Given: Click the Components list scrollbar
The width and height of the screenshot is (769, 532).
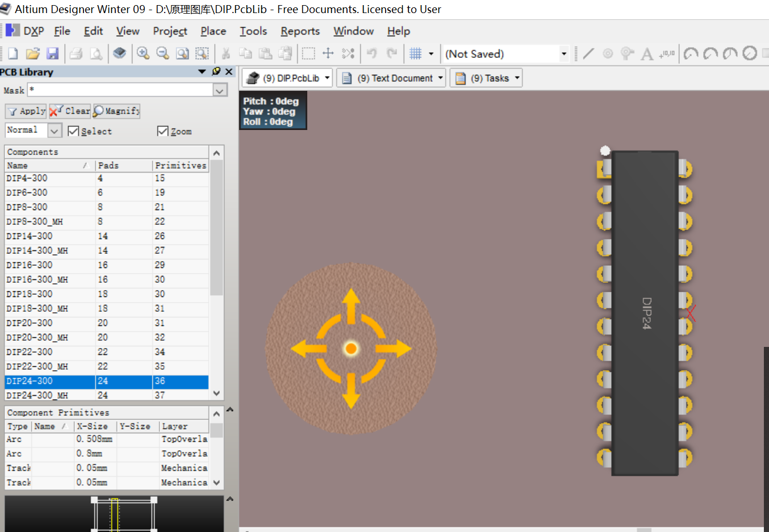Looking at the screenshot, I should 216,227.
